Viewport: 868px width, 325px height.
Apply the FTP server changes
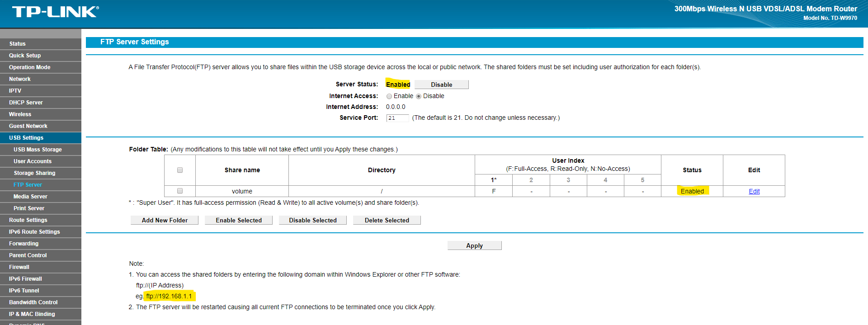[475, 245]
